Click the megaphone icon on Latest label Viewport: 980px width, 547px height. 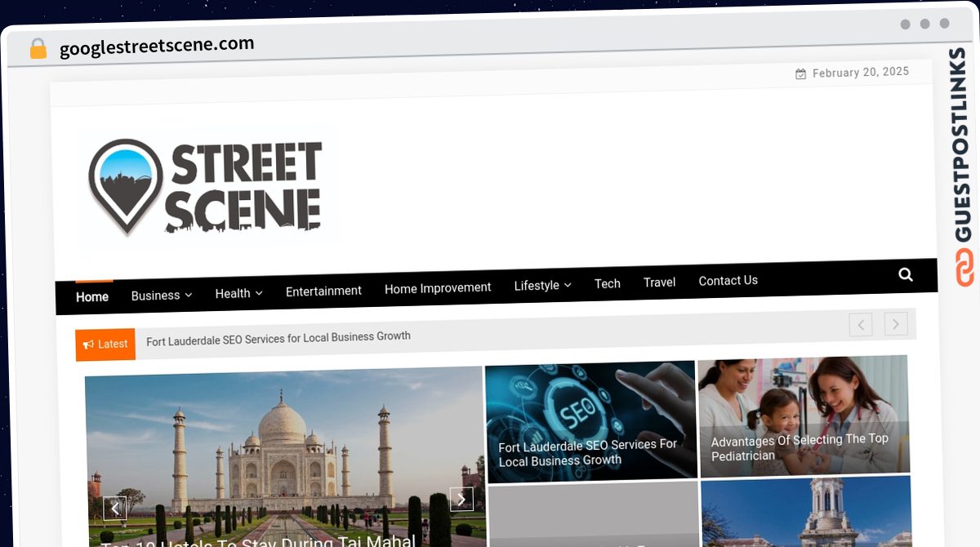pos(88,345)
